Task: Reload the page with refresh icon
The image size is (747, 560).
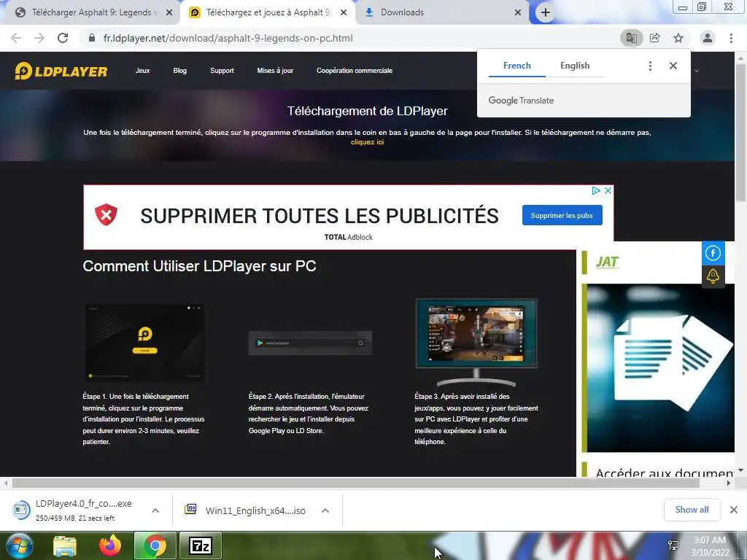Action: tap(63, 38)
